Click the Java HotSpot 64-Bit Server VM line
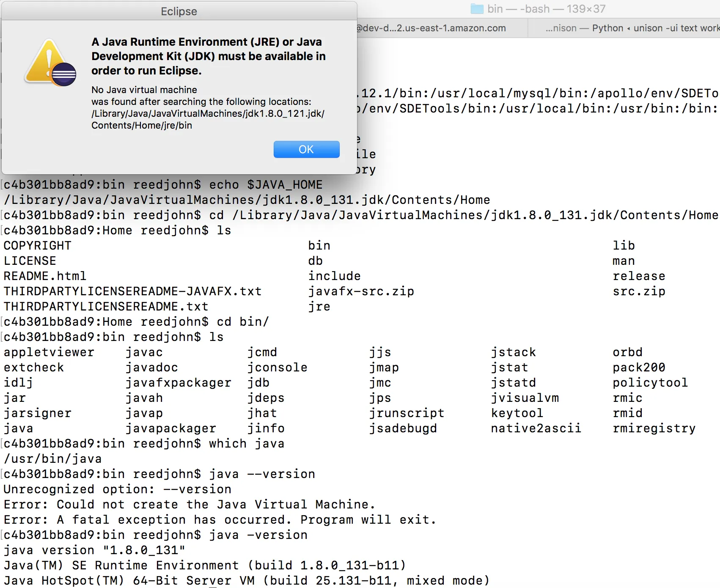720x588 pixels. [x=247, y=581]
